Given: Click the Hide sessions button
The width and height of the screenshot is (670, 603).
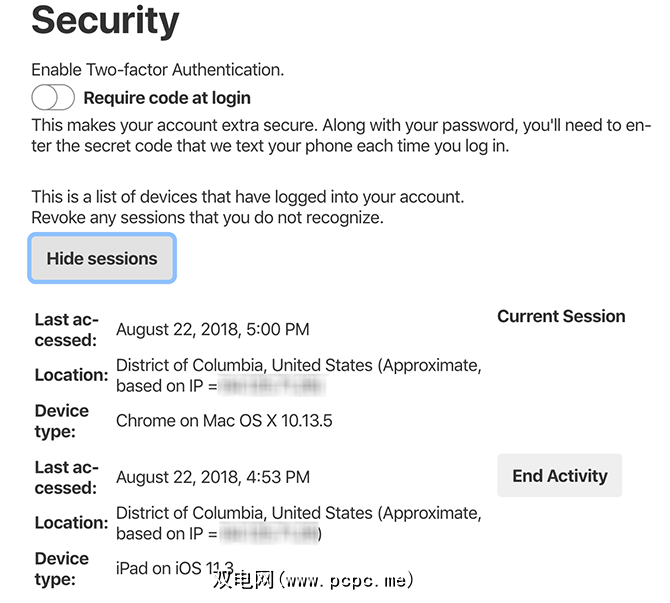Looking at the screenshot, I should click(102, 258).
